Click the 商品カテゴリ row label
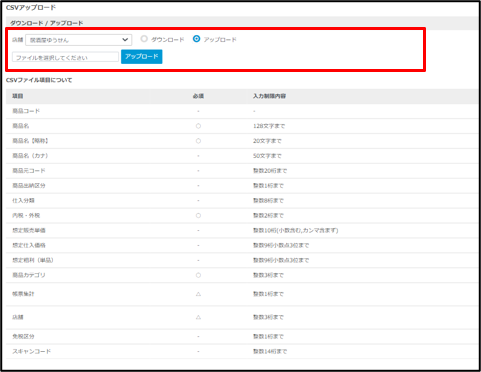Screen dimensions: 481x372 (x=29, y=275)
